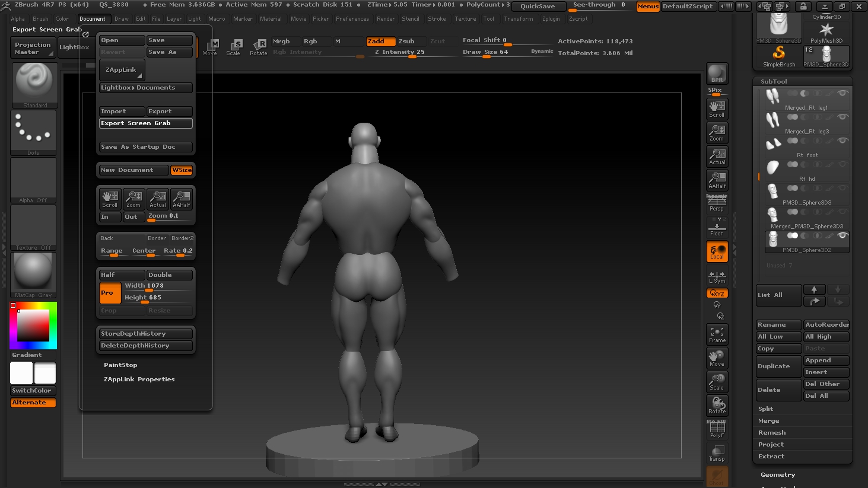The image size is (868, 488).
Task: Click the right shelf Scale view icon
Action: click(x=717, y=382)
